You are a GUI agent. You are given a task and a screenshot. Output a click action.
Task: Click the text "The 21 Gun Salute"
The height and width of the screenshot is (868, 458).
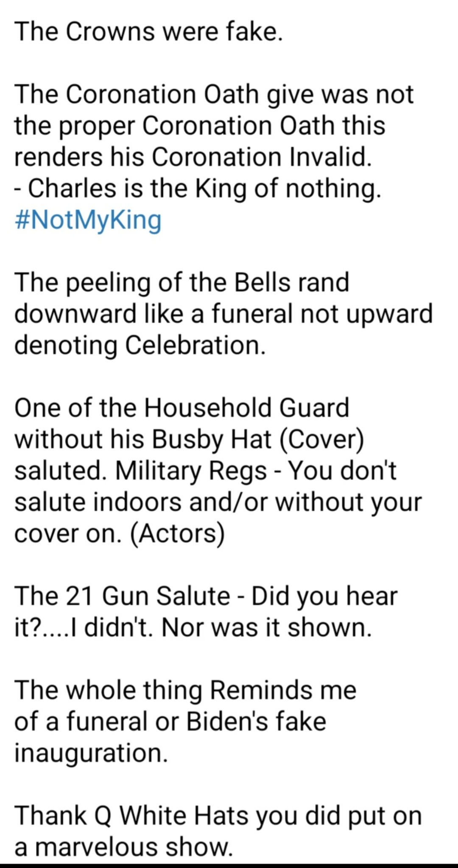[122, 596]
